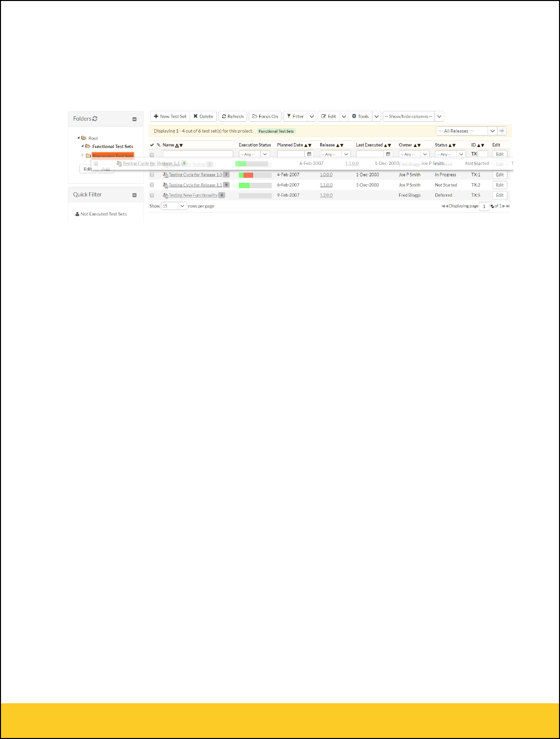Collapse the Quick Filter panel
The height and width of the screenshot is (739, 560).
(x=134, y=195)
